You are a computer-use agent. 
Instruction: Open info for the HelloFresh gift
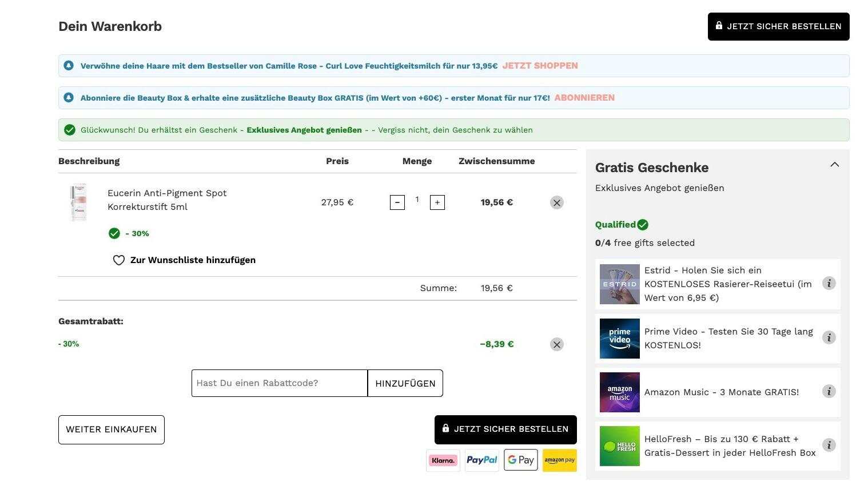[x=829, y=445]
